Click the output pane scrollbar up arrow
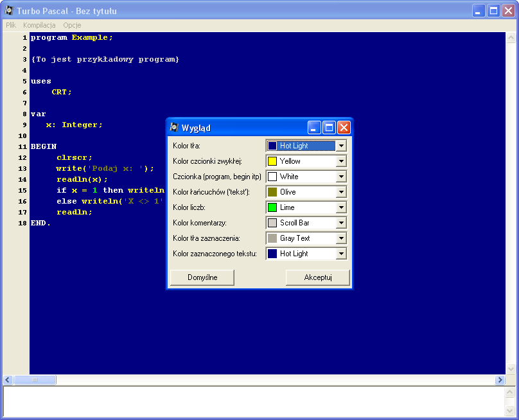Image resolution: width=519 pixels, height=420 pixels. (x=510, y=392)
